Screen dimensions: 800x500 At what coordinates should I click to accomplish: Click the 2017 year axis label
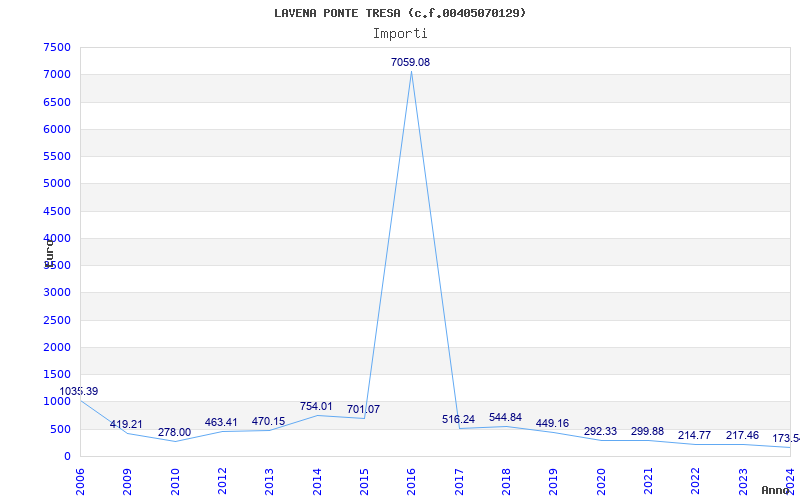coord(459,481)
